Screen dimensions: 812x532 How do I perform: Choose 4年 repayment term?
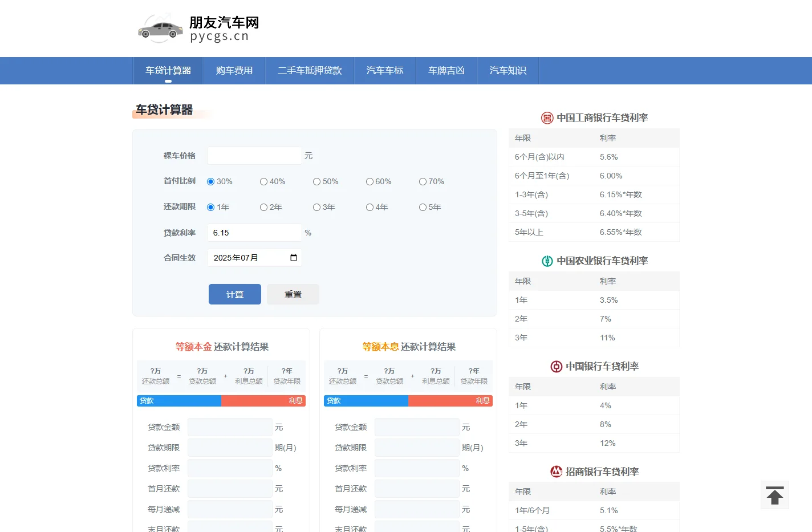coord(370,208)
